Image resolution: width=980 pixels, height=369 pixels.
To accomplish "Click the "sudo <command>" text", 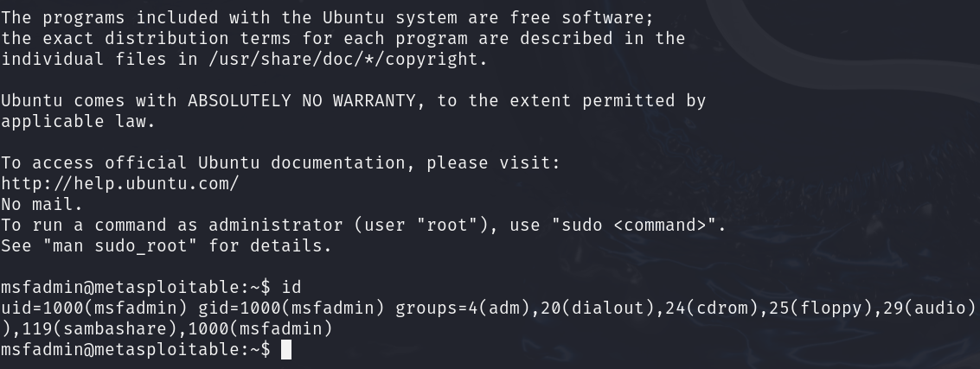I will [x=637, y=225].
